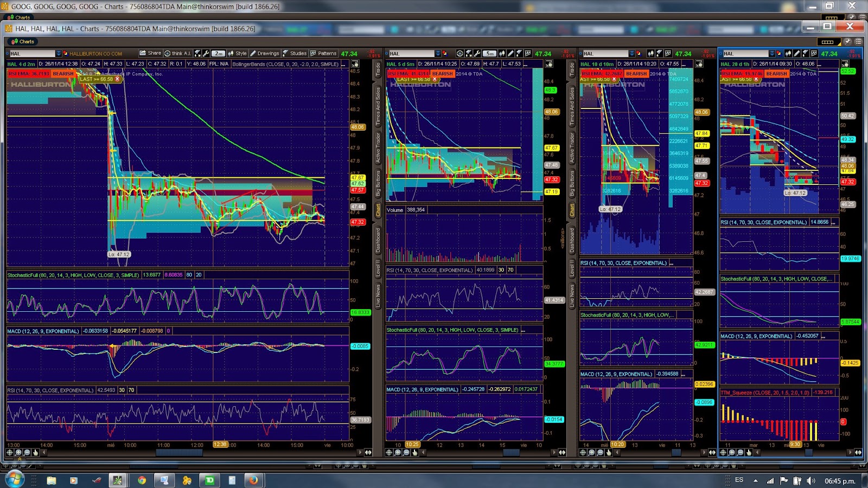Click the color link icon in first chart
Image resolution: width=868 pixels, height=488 pixels.
pos(66,53)
